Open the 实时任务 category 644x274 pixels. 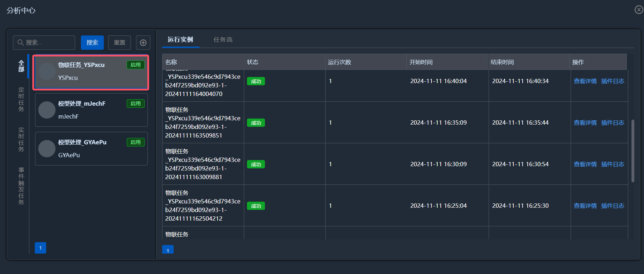pyautogui.click(x=21, y=139)
